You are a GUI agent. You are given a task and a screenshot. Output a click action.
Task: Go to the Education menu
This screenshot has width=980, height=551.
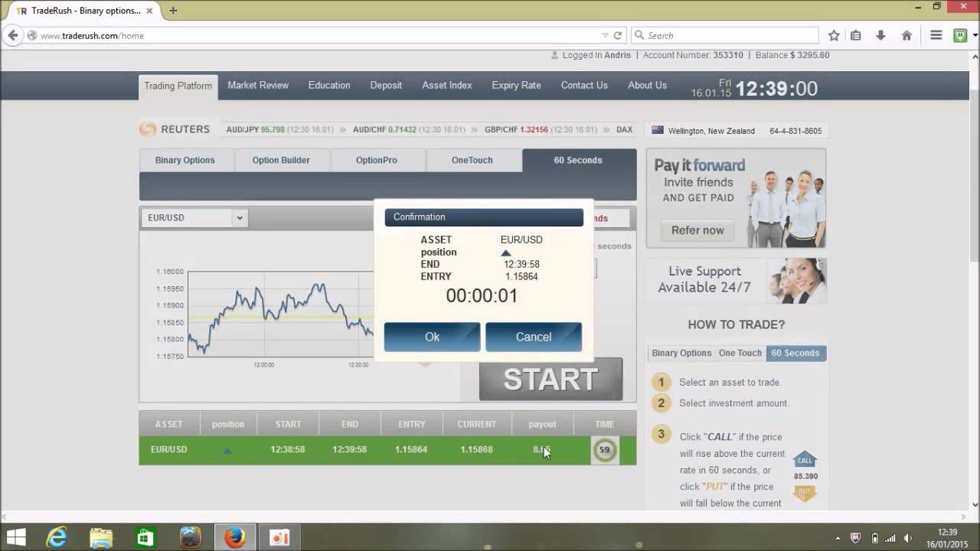(x=329, y=85)
